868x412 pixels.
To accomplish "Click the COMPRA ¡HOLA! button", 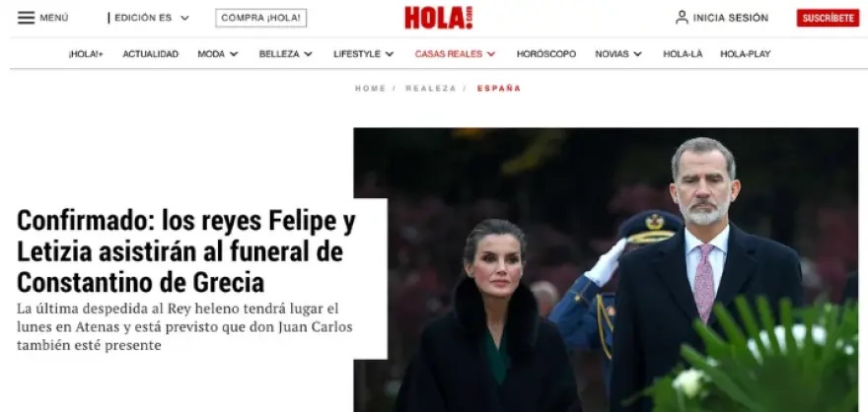I will 260,18.
